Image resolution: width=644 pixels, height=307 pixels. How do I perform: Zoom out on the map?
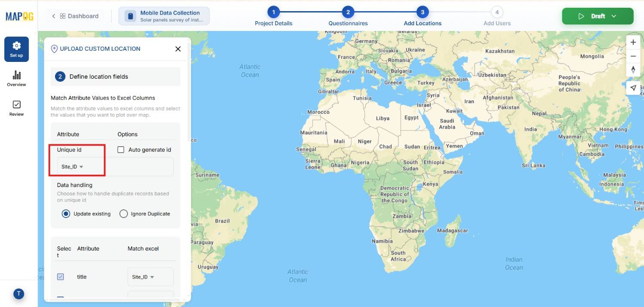633,56
